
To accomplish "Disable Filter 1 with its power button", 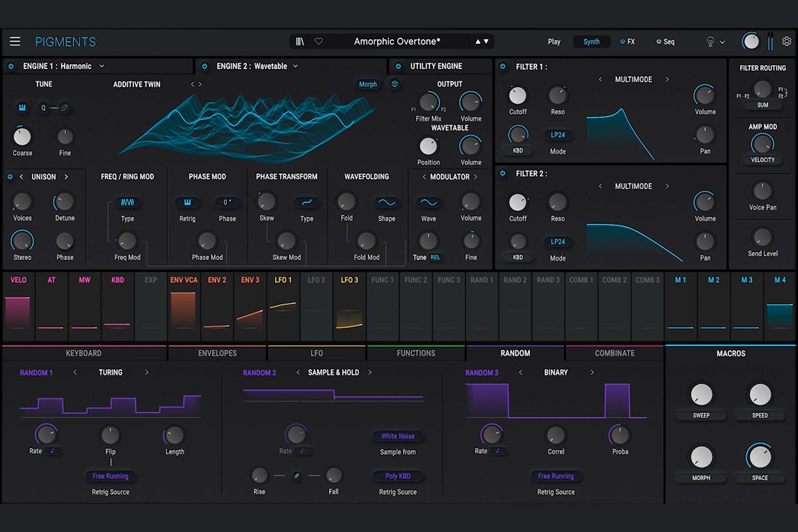I will [503, 66].
